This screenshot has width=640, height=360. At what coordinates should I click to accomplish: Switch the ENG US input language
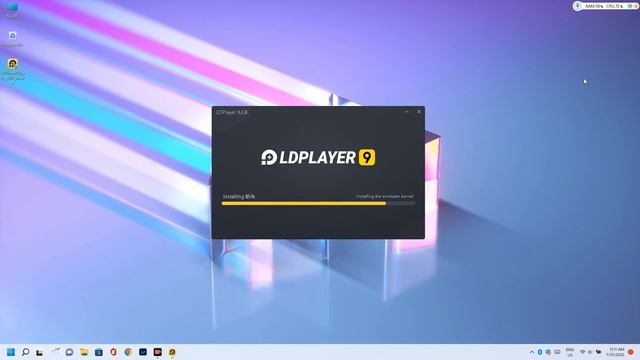(570, 352)
